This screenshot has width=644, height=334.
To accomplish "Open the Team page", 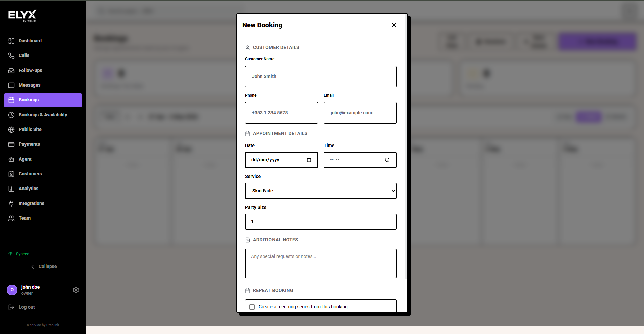I will coord(43,218).
